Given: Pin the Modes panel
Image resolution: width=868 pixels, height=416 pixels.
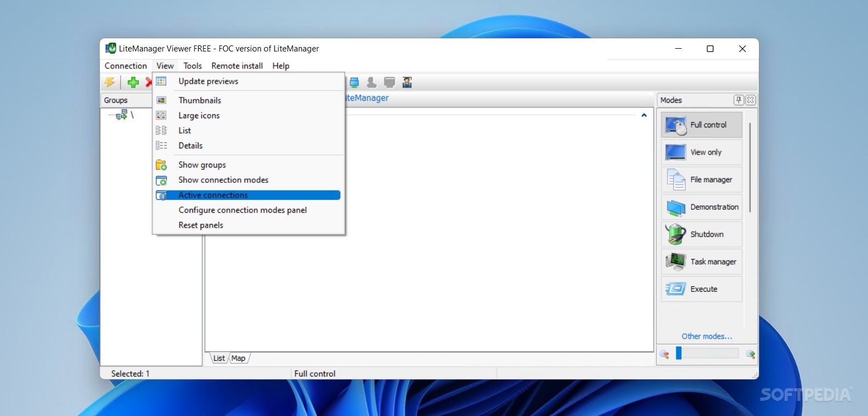Looking at the screenshot, I should (739, 100).
